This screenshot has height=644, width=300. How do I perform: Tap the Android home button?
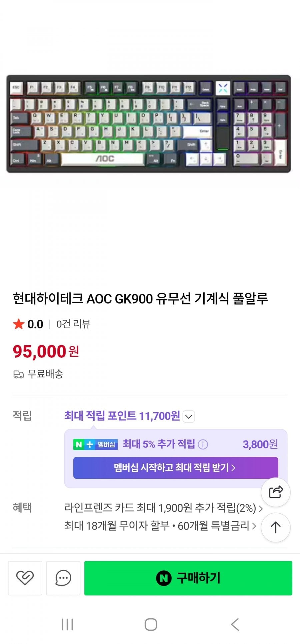tap(151, 624)
